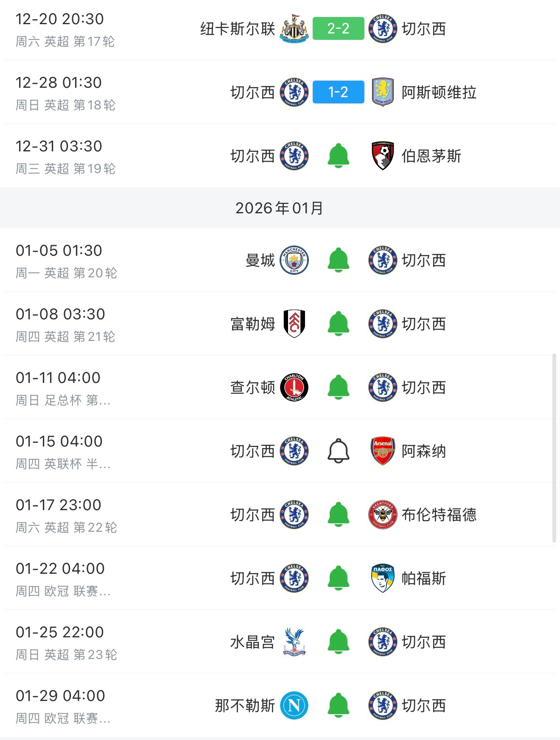Click the Aston Villa club crest

click(x=383, y=92)
